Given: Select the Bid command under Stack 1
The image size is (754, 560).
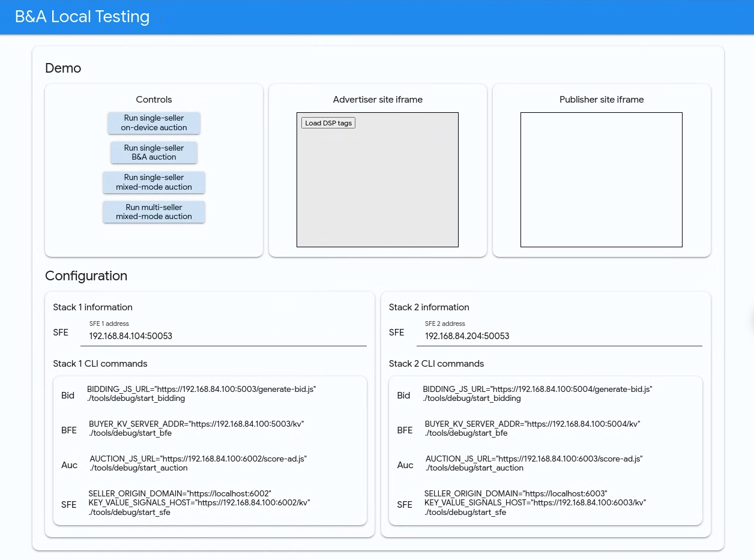Looking at the screenshot, I should (x=201, y=394).
